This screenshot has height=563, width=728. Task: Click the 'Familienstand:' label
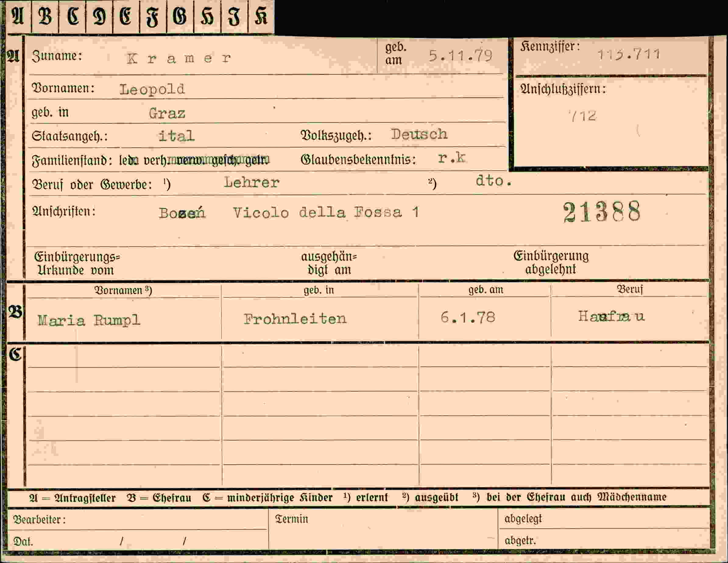(72, 161)
